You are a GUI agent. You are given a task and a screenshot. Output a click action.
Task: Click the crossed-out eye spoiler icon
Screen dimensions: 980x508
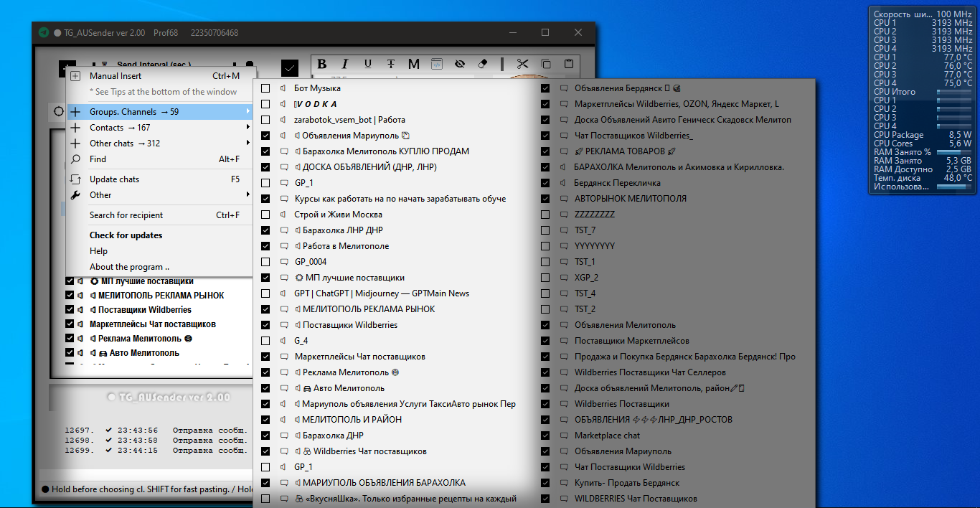[459, 64]
